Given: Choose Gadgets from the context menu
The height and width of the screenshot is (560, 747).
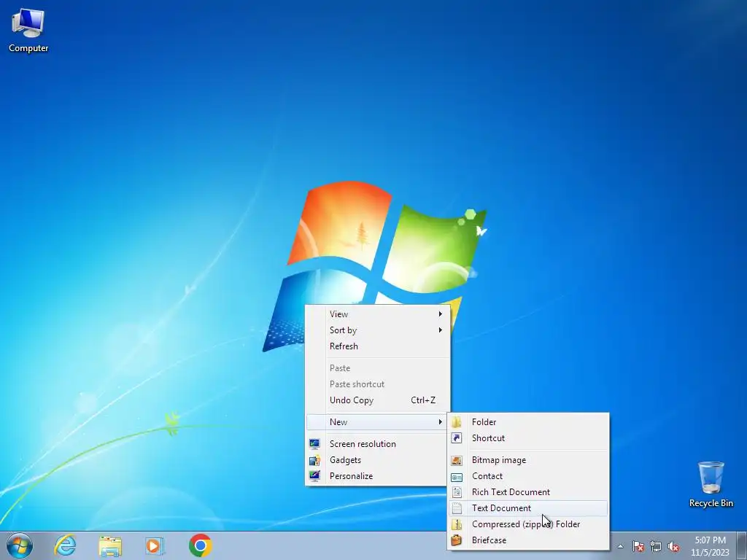Looking at the screenshot, I should [377, 460].
